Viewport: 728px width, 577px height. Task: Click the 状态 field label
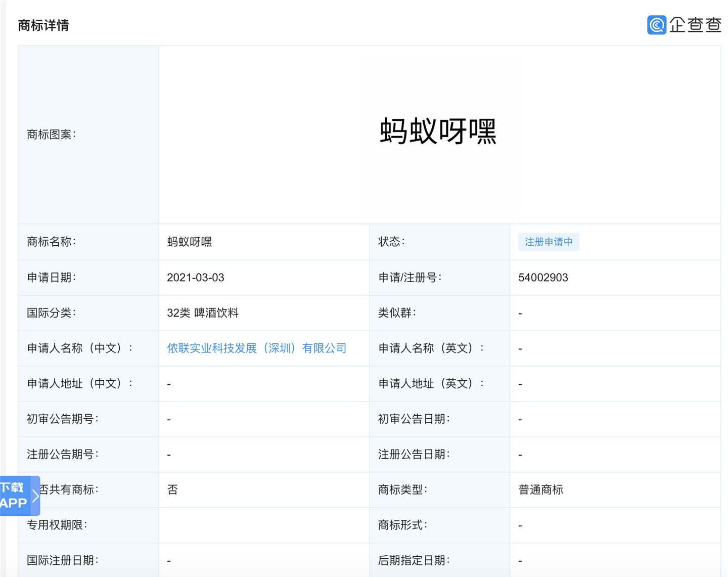(392, 242)
